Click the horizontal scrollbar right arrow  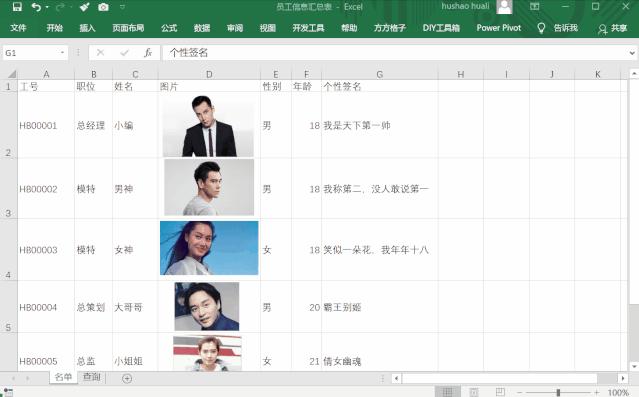click(623, 378)
